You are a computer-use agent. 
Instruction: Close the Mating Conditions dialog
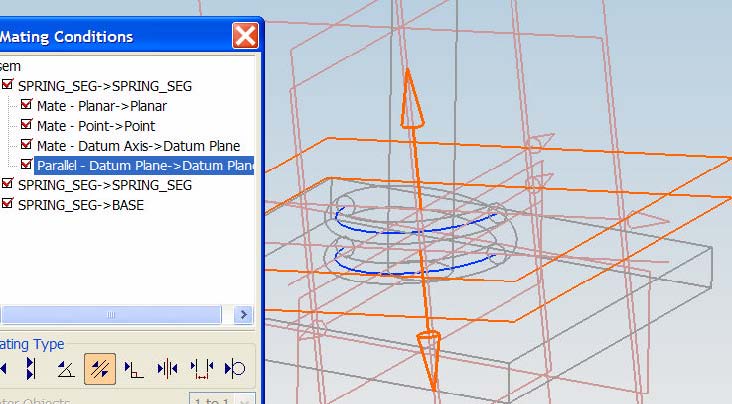tap(245, 36)
